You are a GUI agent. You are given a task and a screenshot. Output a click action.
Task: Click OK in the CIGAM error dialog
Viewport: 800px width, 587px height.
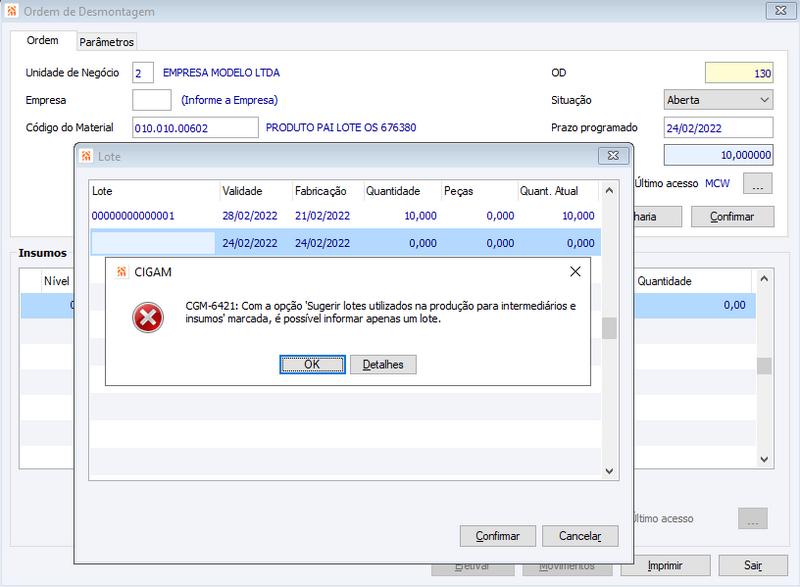click(312, 365)
